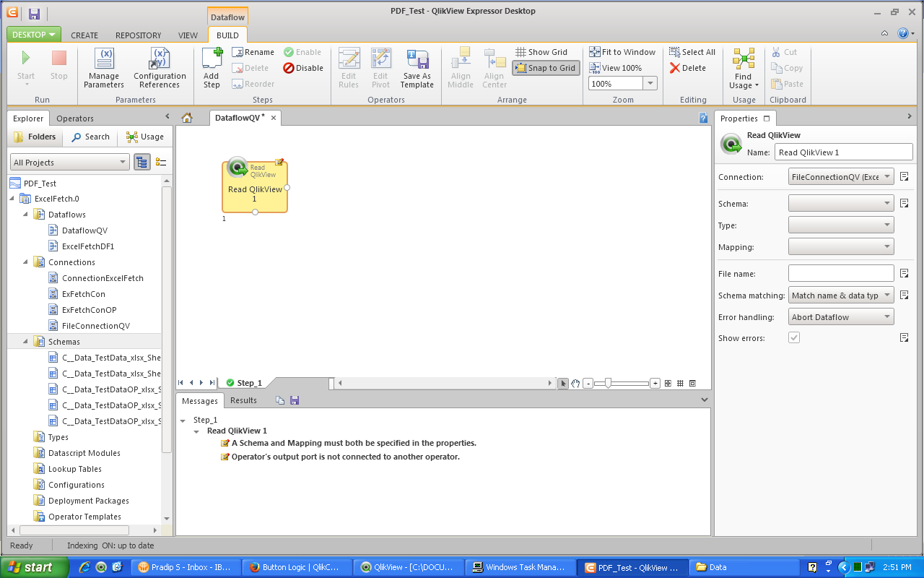Switch to the REPOSITORY ribbon tab
This screenshot has width=924, height=578.
138,35
